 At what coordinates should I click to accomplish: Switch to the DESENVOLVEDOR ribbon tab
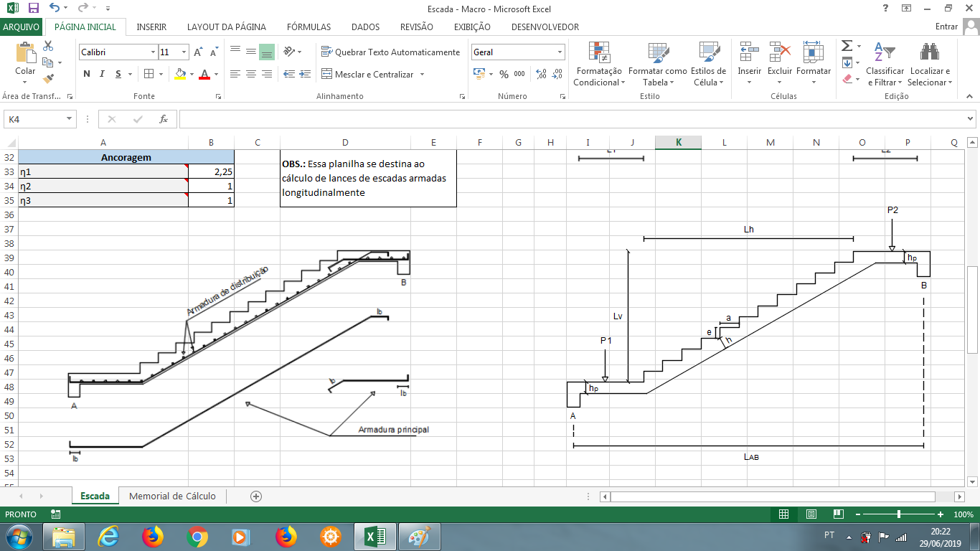coord(545,27)
